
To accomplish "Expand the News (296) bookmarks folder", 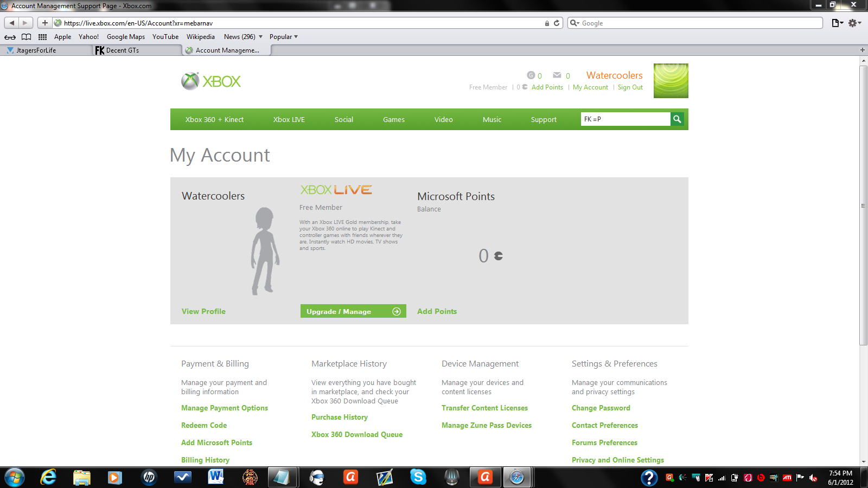I will pyautogui.click(x=243, y=37).
